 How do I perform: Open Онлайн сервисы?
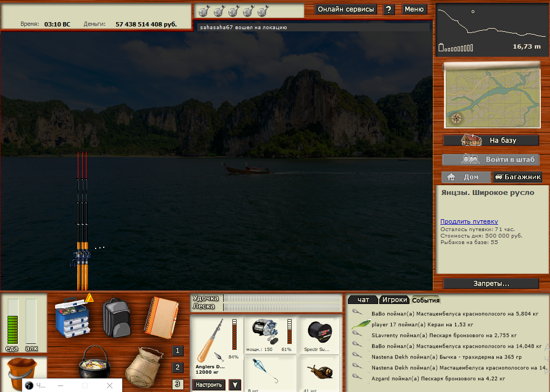click(x=345, y=9)
